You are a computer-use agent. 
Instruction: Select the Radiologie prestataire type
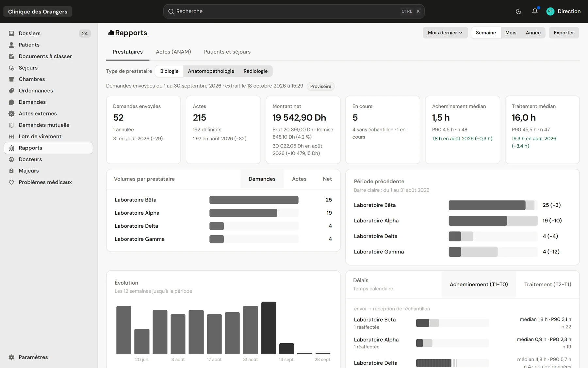click(255, 71)
